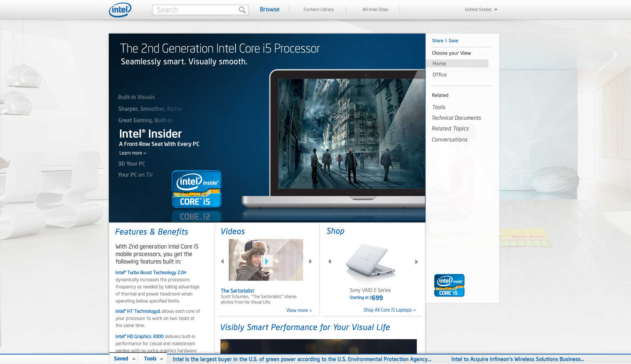Click the laptop screen movie image
The image size is (631, 364).
(351, 134)
